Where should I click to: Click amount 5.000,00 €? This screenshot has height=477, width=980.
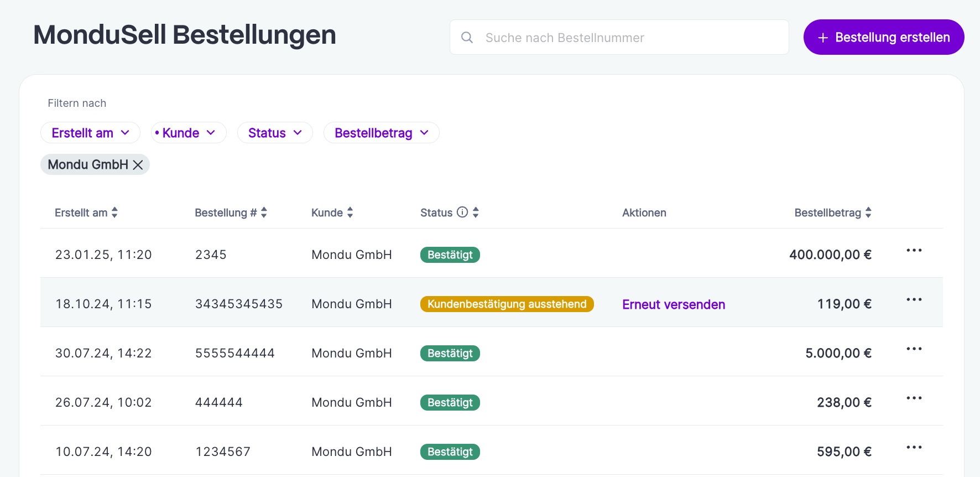(x=838, y=353)
